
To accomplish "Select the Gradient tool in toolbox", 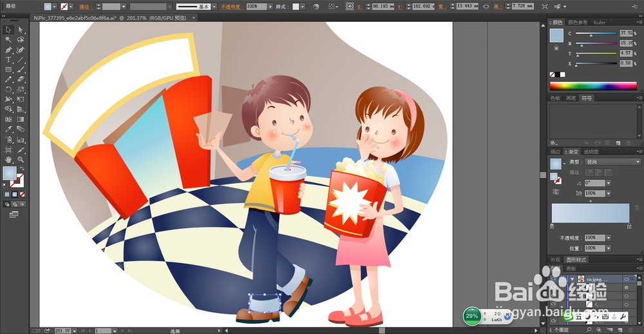I will pos(21,119).
